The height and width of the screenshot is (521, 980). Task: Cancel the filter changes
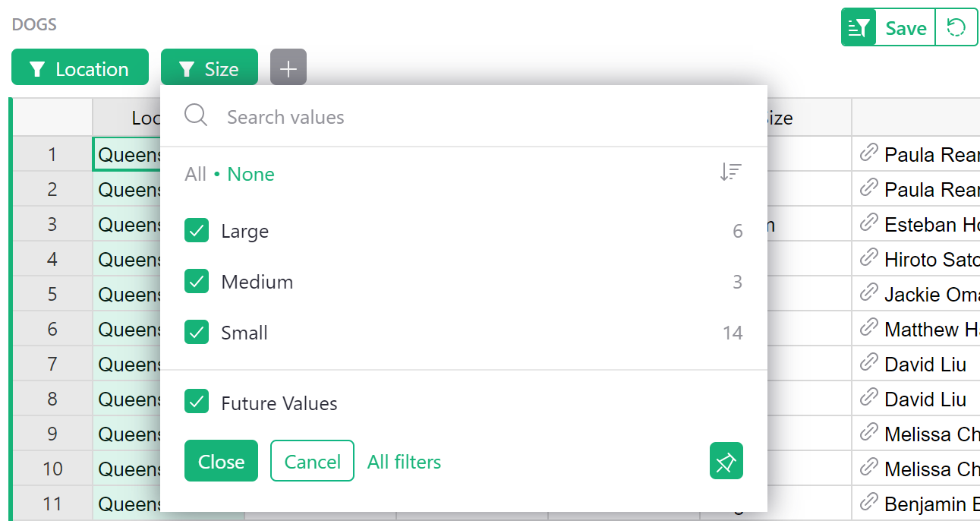coord(312,460)
